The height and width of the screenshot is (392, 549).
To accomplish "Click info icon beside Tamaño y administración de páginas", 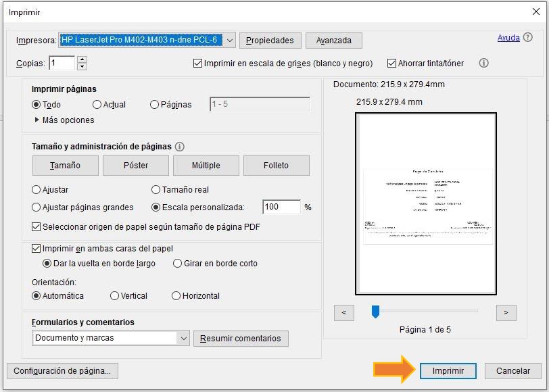I will tap(179, 147).
